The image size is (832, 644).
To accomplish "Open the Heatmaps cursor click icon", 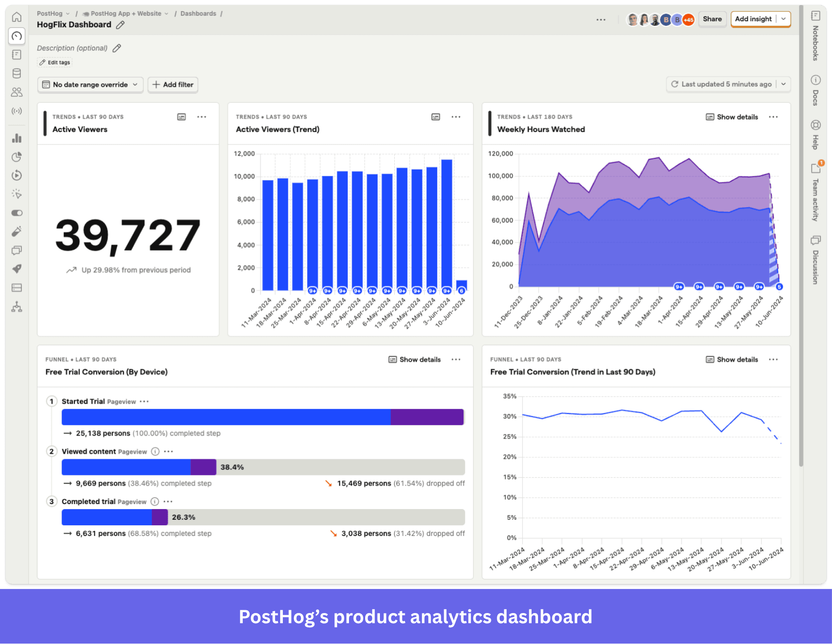I will pos(17,194).
